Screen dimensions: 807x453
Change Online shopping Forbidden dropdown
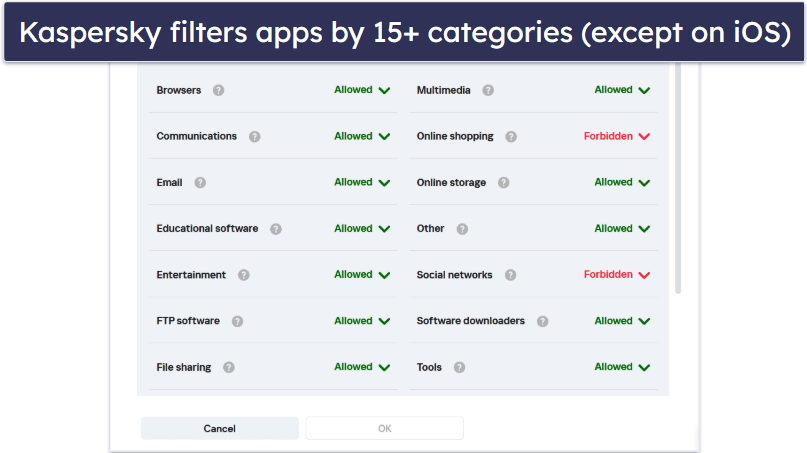(617, 136)
